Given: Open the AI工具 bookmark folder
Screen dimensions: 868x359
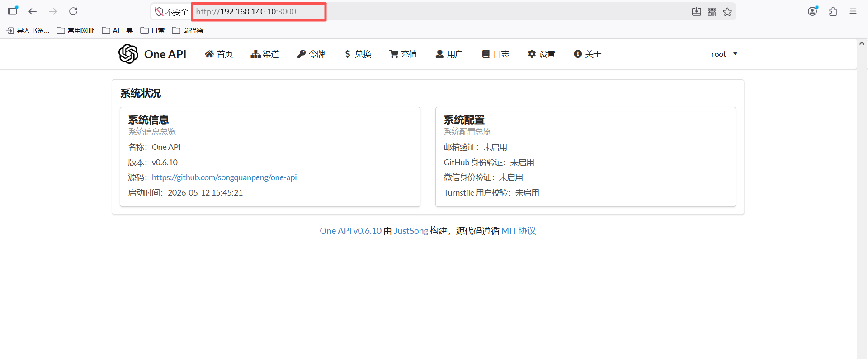Looking at the screenshot, I should coord(118,30).
